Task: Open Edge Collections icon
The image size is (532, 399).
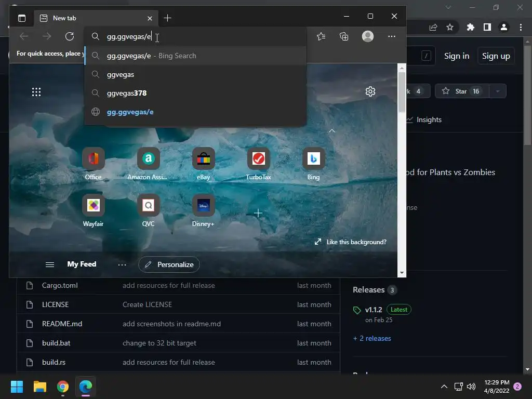Action: pyautogui.click(x=344, y=36)
